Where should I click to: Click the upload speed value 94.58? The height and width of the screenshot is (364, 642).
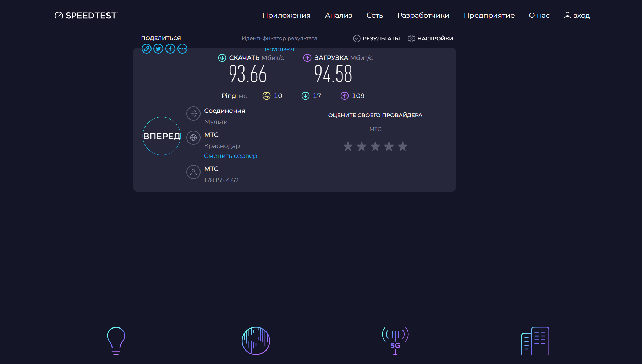[333, 74]
